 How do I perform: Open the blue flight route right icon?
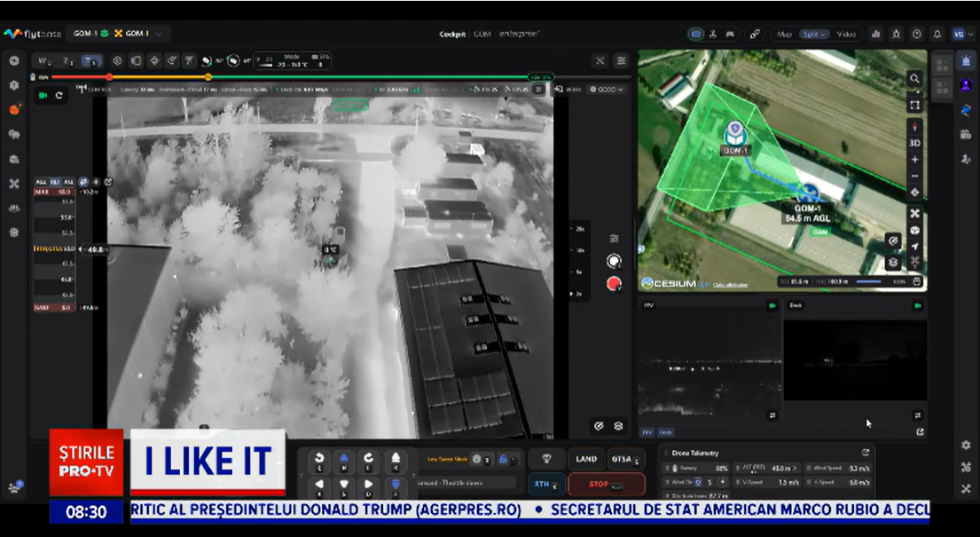[966, 110]
